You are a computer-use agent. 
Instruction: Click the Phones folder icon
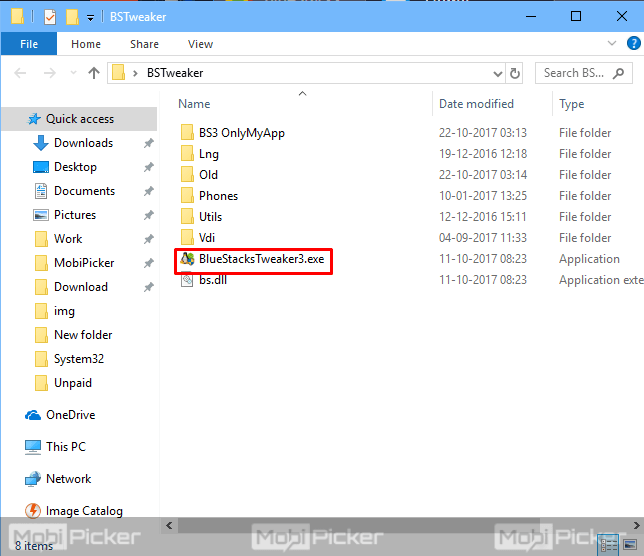(187, 195)
